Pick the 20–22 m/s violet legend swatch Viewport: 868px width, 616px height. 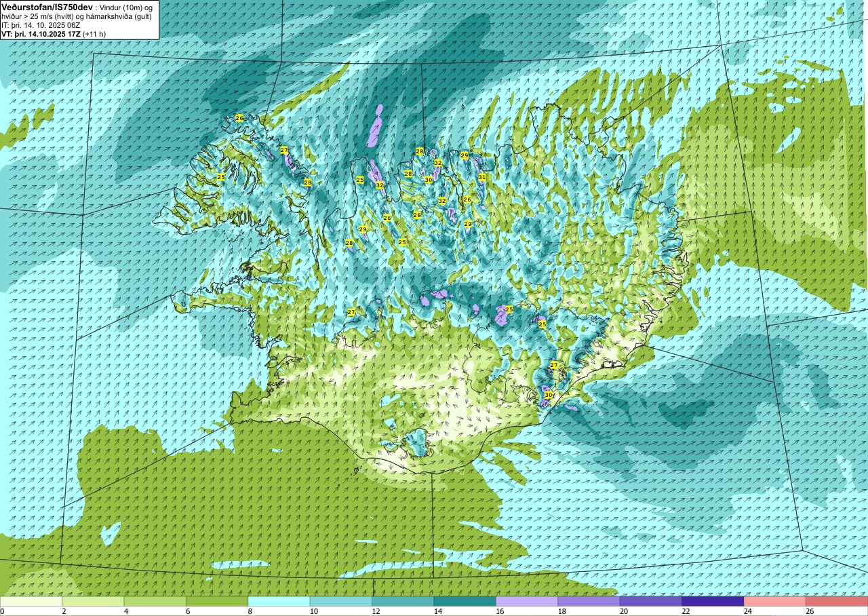[x=651, y=601]
